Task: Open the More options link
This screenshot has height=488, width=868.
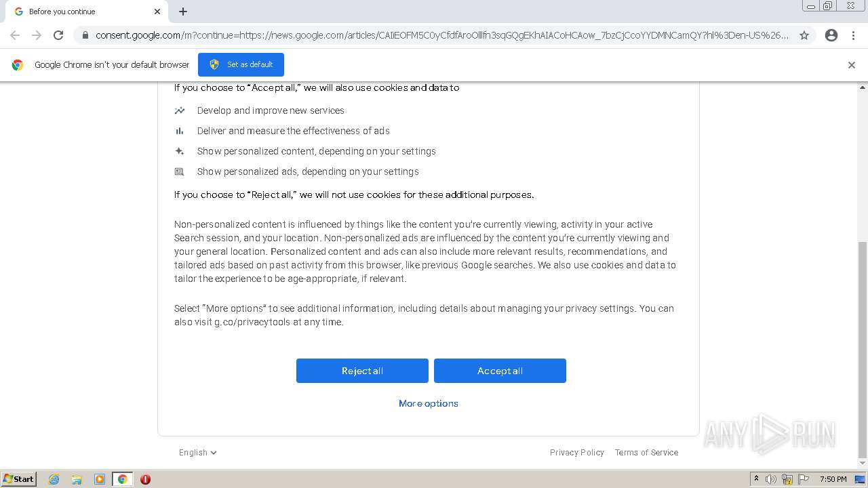Action: [429, 403]
